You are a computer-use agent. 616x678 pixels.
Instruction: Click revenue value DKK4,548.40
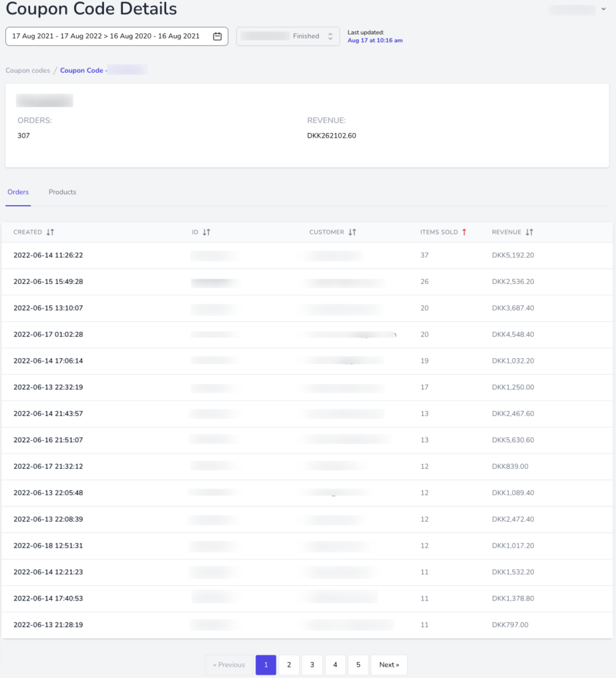(513, 334)
